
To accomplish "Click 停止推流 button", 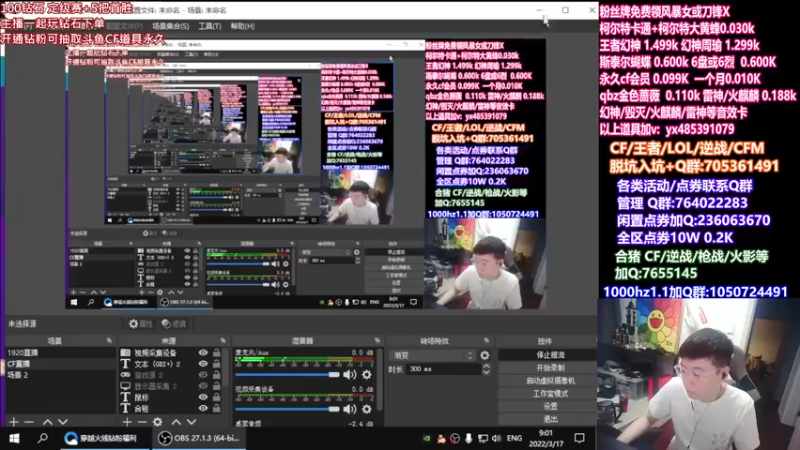I will (x=549, y=355).
